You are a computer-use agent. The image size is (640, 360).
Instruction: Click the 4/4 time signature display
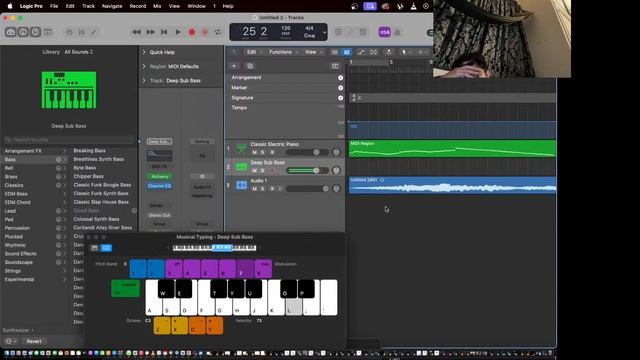pyautogui.click(x=309, y=28)
